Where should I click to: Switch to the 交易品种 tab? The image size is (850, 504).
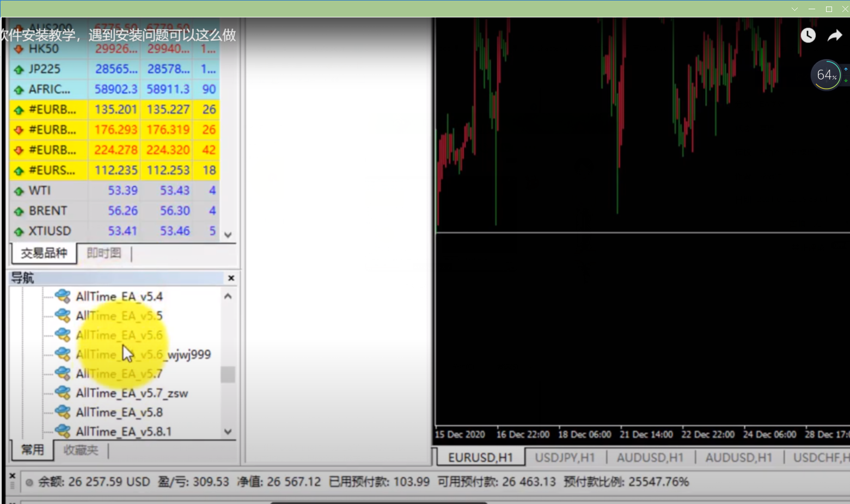pyautogui.click(x=44, y=253)
